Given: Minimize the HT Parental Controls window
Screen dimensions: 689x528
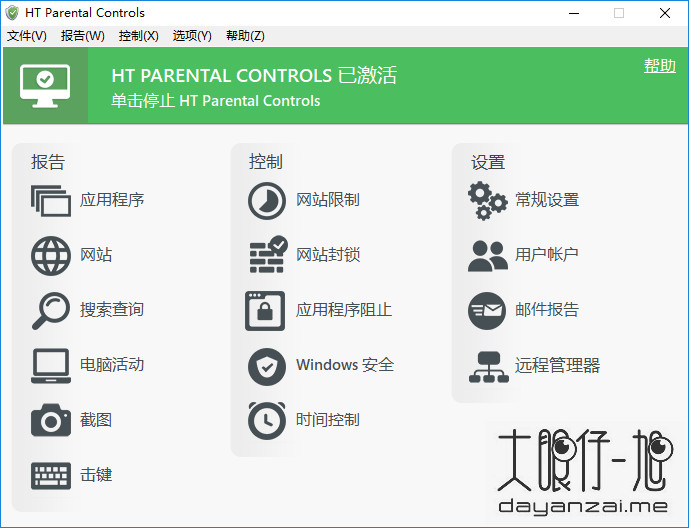Looking at the screenshot, I should tap(574, 13).
